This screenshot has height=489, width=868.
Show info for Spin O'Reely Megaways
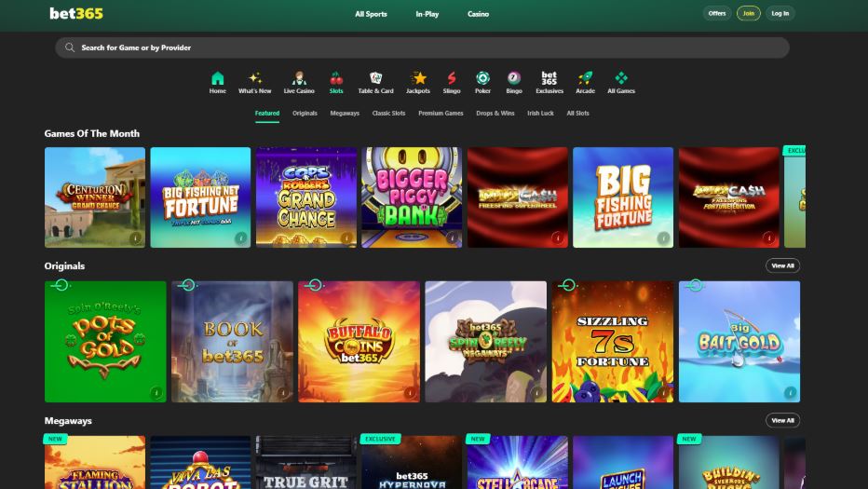(536, 393)
